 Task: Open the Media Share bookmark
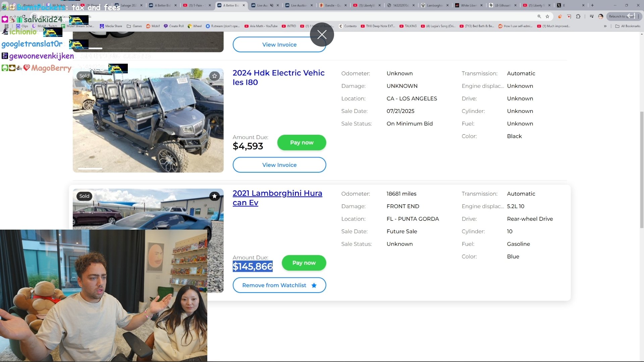111,26
